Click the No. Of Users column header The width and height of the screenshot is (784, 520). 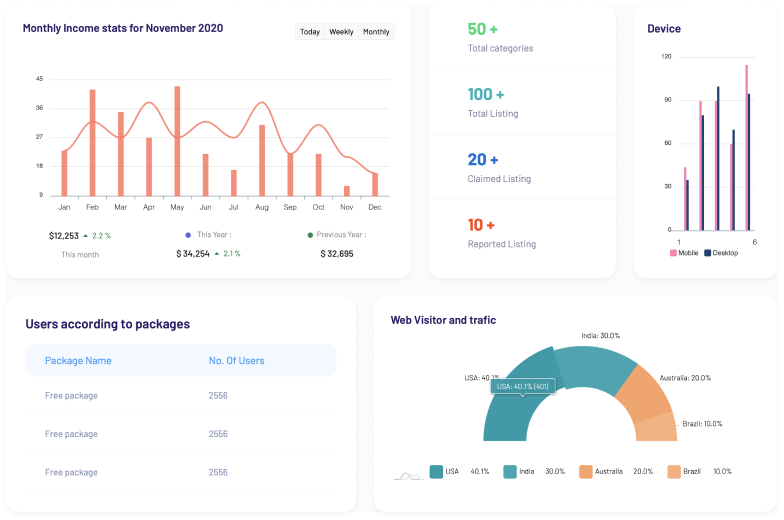[x=236, y=361]
